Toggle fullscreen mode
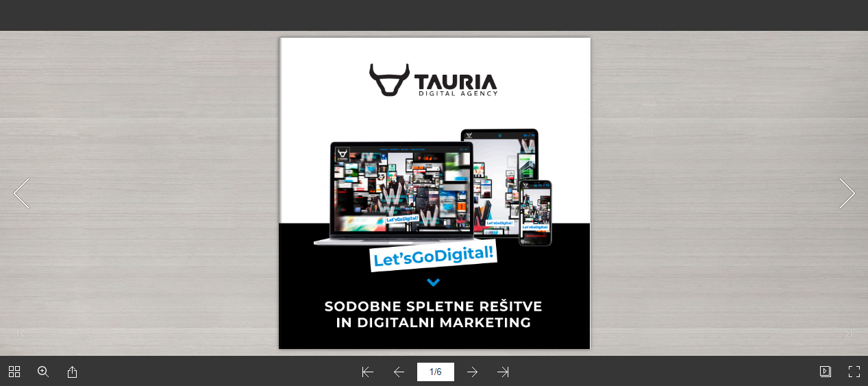This screenshot has height=386, width=868. click(854, 372)
